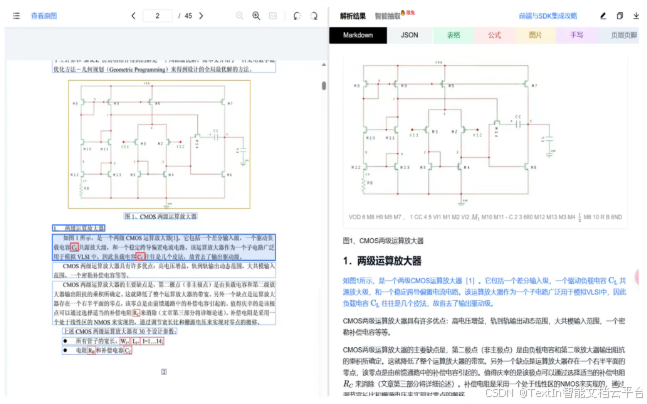Switch to the Markdown tab
The height and width of the screenshot is (404, 647).
[358, 35]
